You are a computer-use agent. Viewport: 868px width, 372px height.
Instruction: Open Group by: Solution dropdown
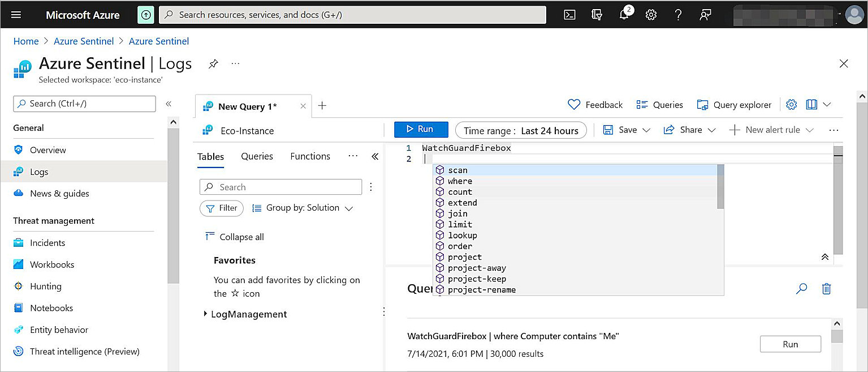(x=303, y=208)
